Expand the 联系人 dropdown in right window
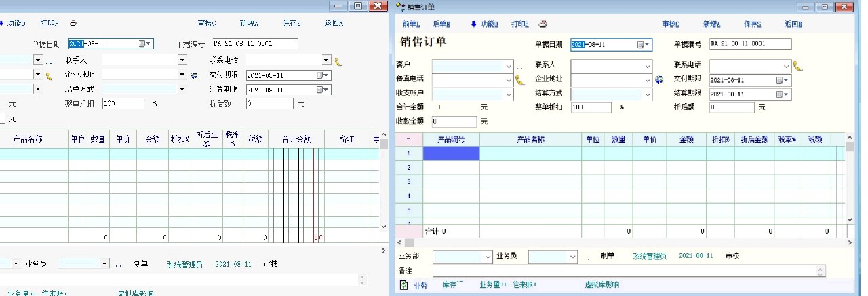The height and width of the screenshot is (296, 868). [x=647, y=67]
